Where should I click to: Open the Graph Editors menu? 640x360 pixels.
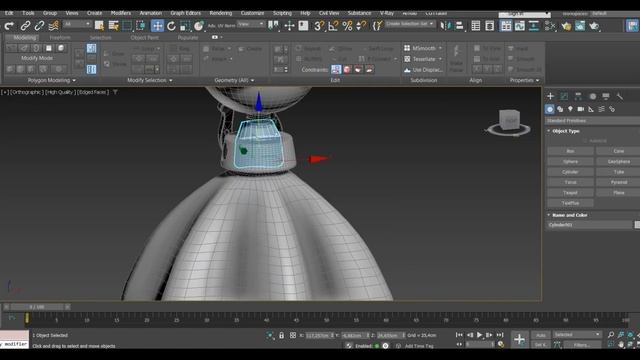[185, 13]
